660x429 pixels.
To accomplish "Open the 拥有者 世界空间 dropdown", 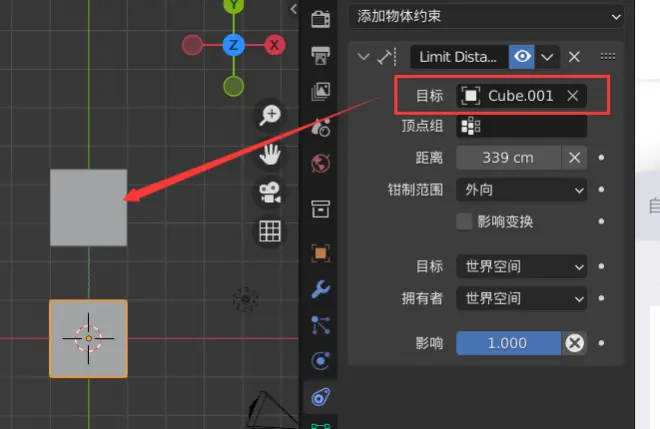I will tap(522, 298).
